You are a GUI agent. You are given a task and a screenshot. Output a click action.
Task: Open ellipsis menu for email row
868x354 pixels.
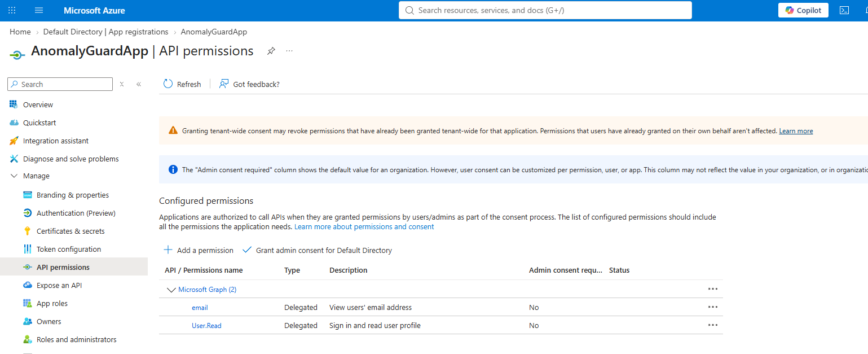pos(713,307)
